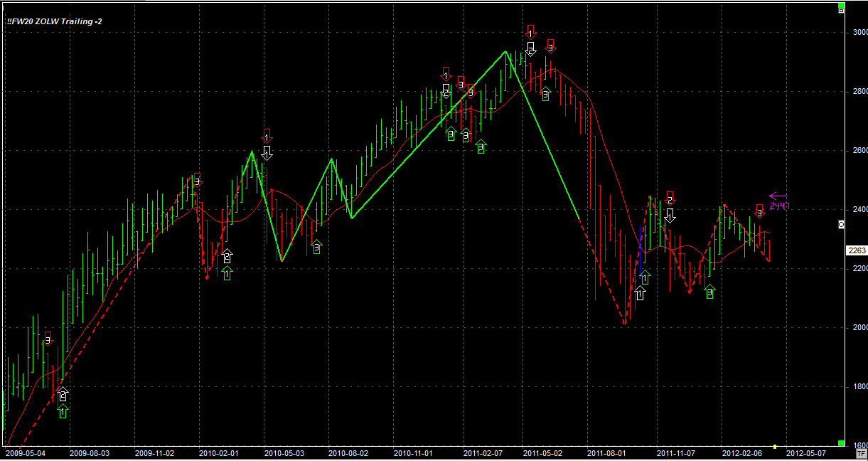Click the red down arrow 3 near 2009-05-04
Viewport: 868px width, 461px height.
click(48, 339)
